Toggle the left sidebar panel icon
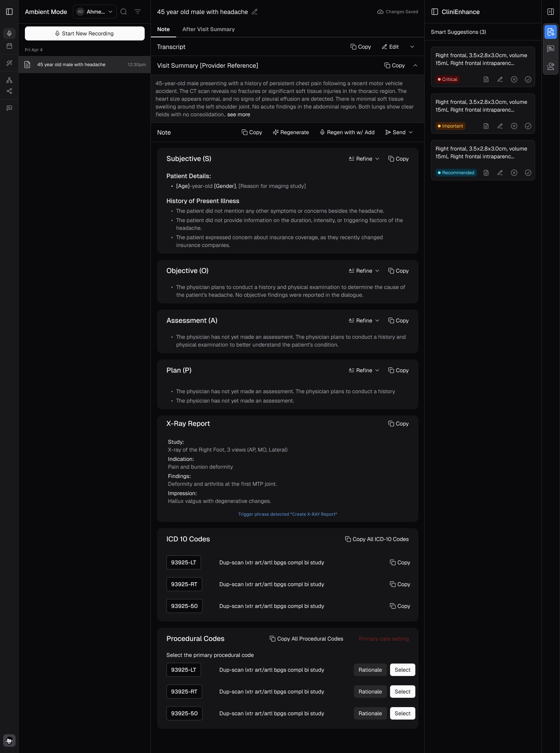Screen dimensions: 560x753 [x=9, y=12]
